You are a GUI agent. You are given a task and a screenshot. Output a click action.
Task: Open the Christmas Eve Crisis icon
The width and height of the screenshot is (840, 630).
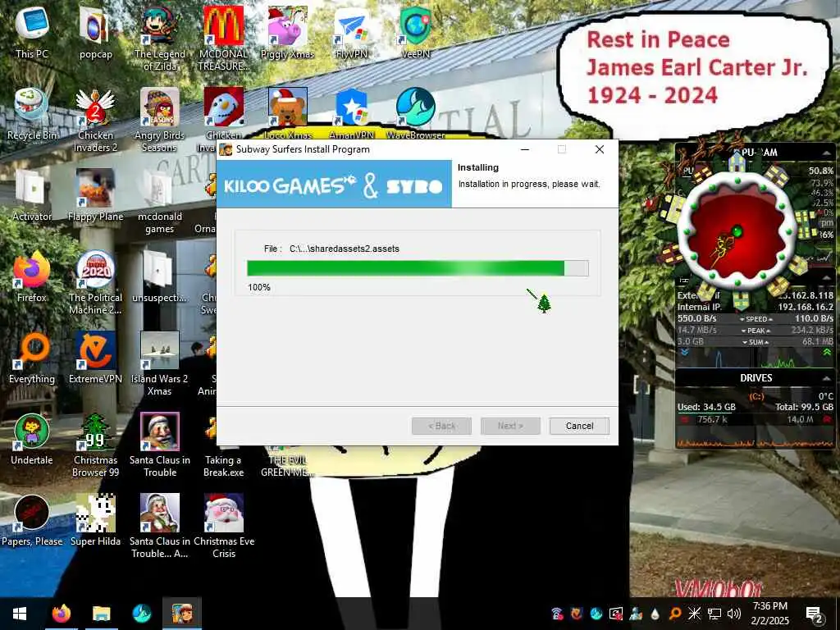[223, 527]
